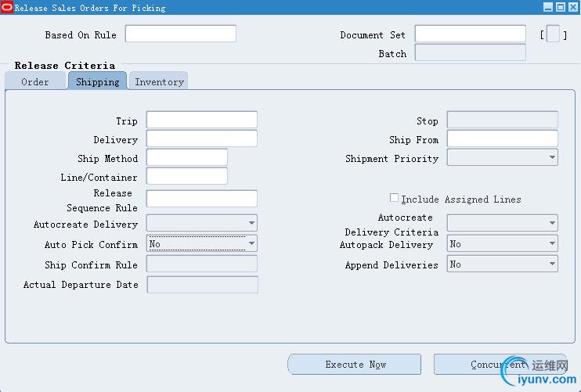Open the Autopack Delivery dropdown
The height and width of the screenshot is (392, 581).
coord(503,243)
